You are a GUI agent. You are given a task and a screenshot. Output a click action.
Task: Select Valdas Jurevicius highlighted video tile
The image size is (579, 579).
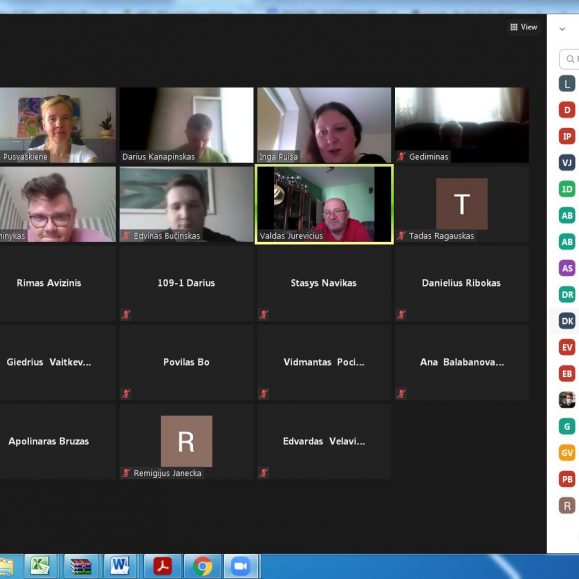pos(324,204)
